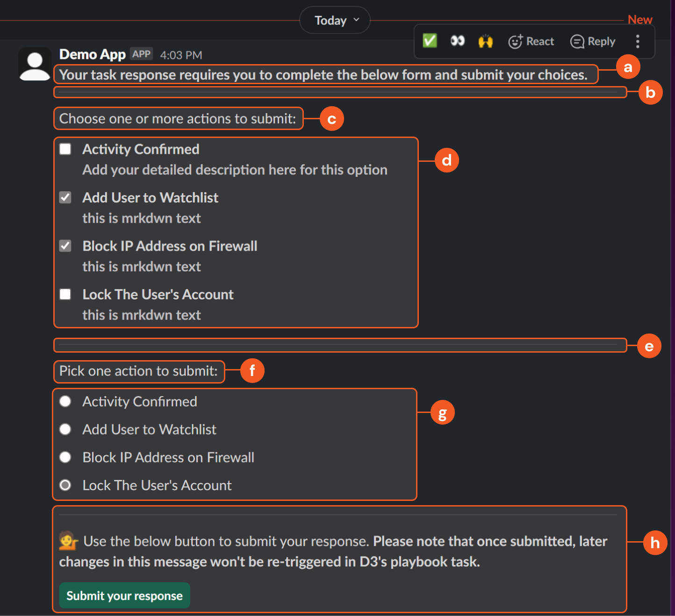The width and height of the screenshot is (675, 616).
Task: React with the green checkmark emoji
Action: [x=430, y=41]
